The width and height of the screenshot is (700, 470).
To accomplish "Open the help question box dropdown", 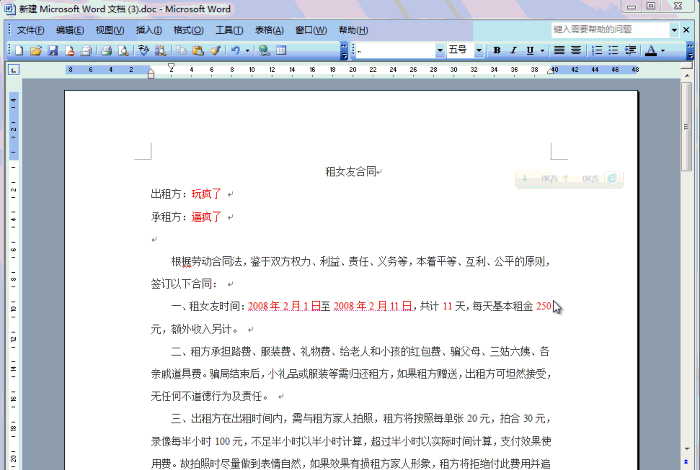I will tap(674, 30).
